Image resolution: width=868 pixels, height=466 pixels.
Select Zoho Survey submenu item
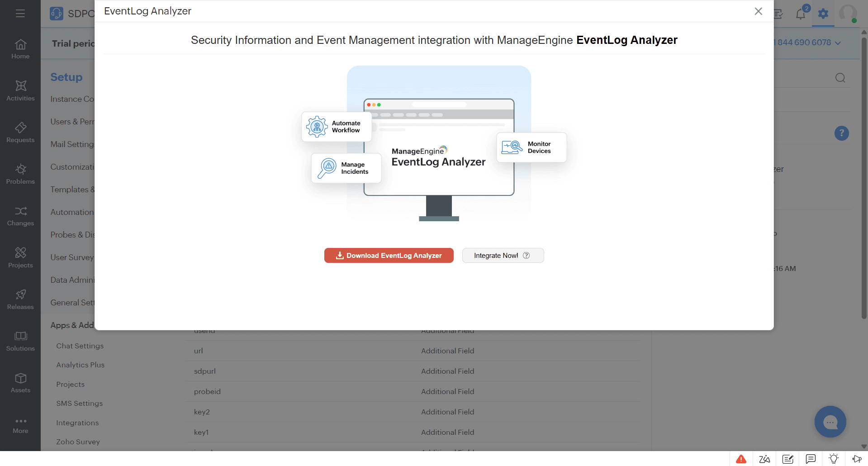(x=78, y=442)
